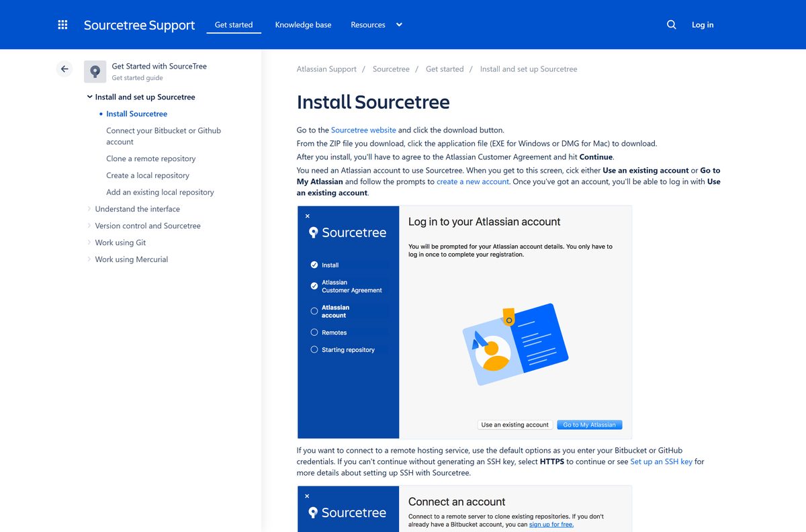The width and height of the screenshot is (806, 532).
Task: Expand Understand the interface section
Action: pos(89,209)
